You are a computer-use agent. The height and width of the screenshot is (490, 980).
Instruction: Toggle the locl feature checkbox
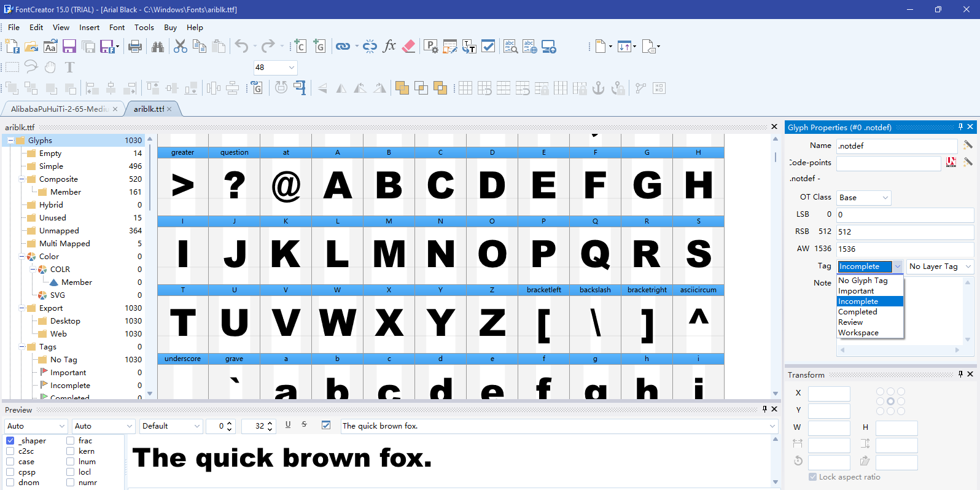[71, 472]
